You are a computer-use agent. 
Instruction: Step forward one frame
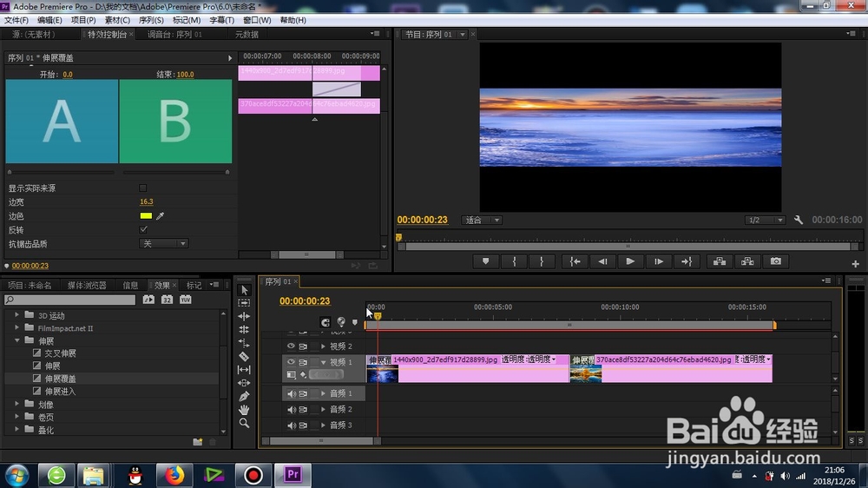click(x=658, y=261)
